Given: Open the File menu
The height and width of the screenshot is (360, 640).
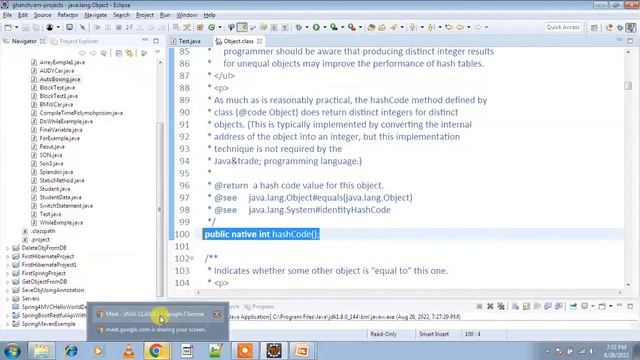Looking at the screenshot, I should tap(7, 15).
